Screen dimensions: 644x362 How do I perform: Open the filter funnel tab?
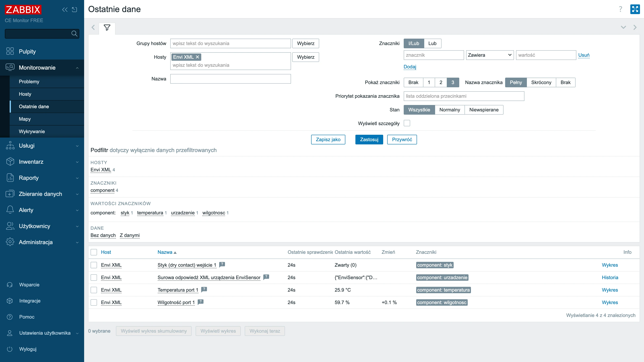107,28
